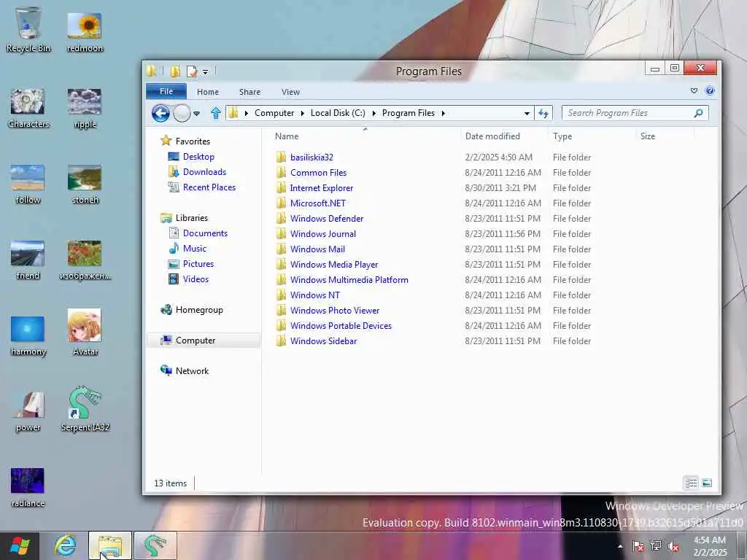Go up one folder level
Image resolution: width=747 pixels, height=560 pixels.
pyautogui.click(x=216, y=113)
